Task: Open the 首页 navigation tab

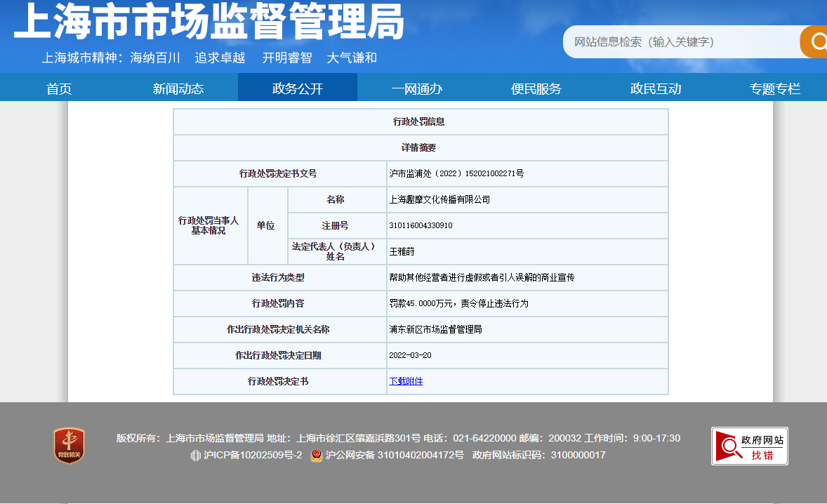Action: pyautogui.click(x=59, y=88)
